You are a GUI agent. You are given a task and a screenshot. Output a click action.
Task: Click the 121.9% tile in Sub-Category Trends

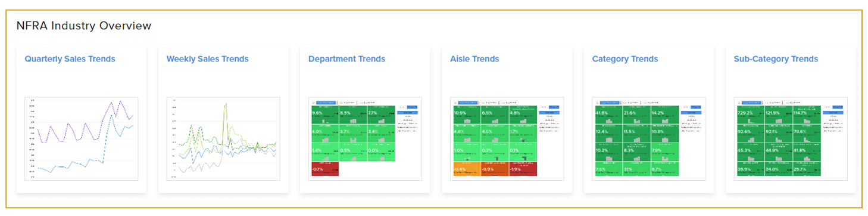point(779,115)
